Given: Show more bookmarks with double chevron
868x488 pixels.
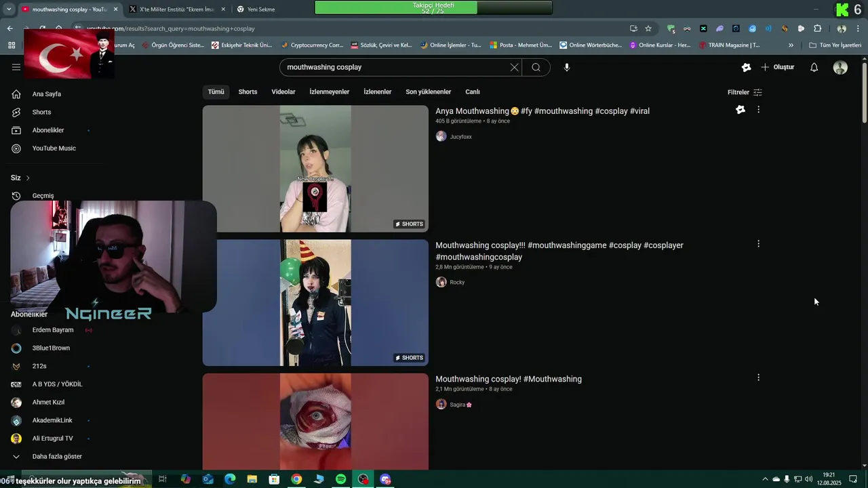Looking at the screenshot, I should pos(791,45).
